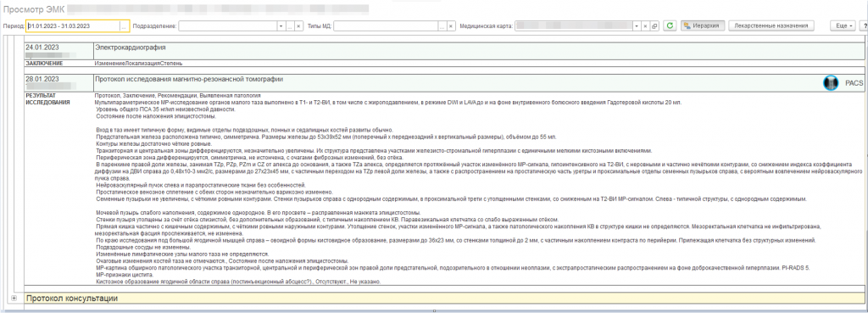Toggle the Иерархия view mode
868x313 pixels.
(x=703, y=26)
